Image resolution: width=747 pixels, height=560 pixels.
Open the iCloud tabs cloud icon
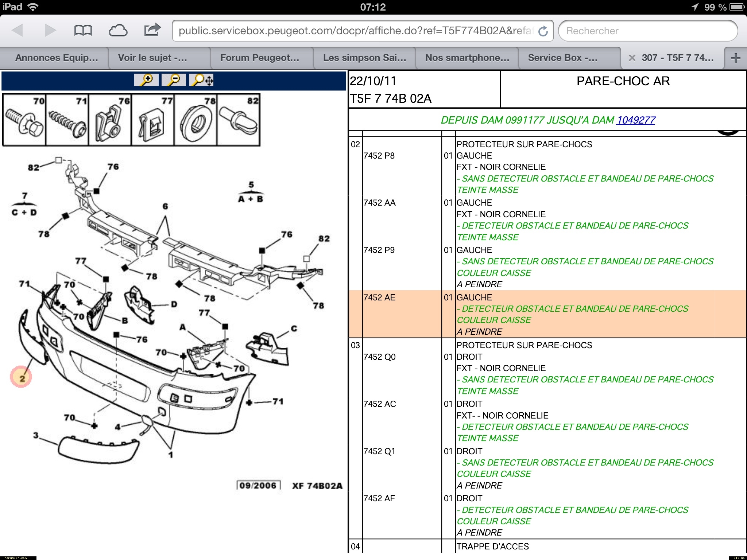click(118, 31)
